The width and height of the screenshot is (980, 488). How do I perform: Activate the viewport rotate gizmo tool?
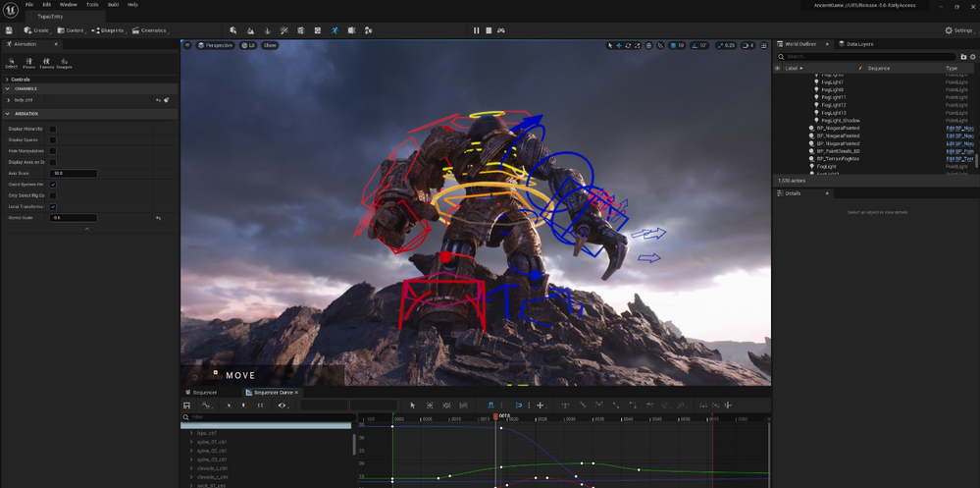(628, 45)
